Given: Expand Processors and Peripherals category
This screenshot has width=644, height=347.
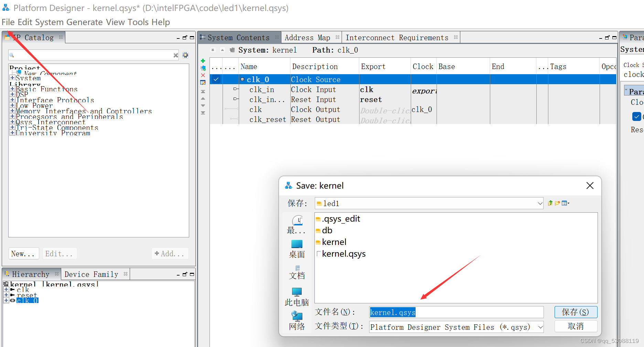Looking at the screenshot, I should coord(12,116).
